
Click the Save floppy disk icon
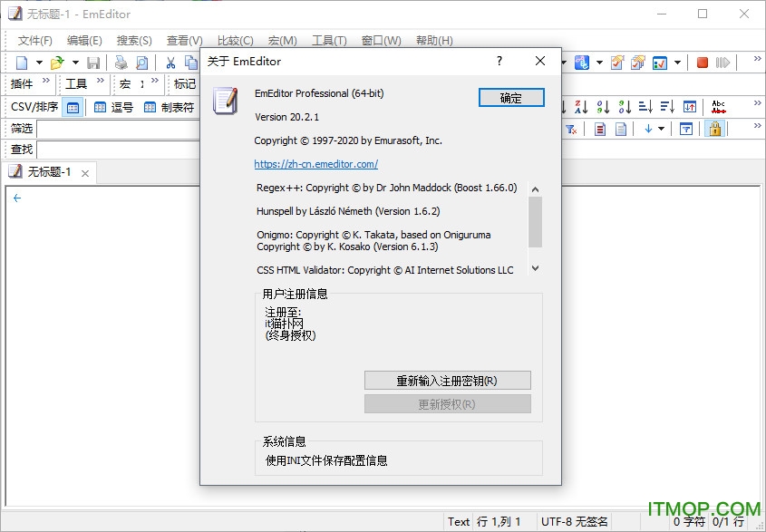[93, 63]
